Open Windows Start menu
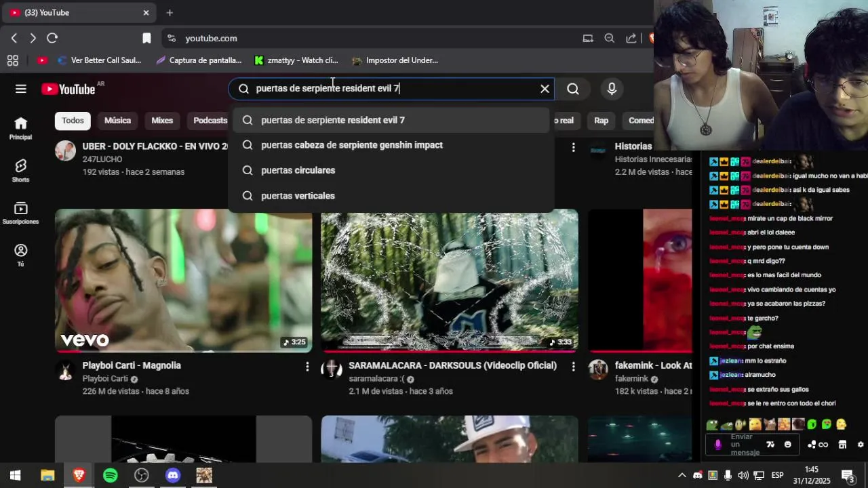 pyautogui.click(x=15, y=475)
